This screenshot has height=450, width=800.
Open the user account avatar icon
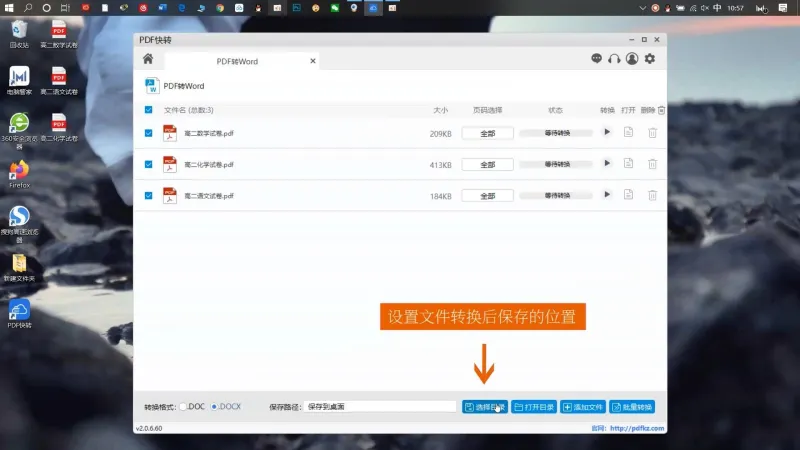pos(632,59)
